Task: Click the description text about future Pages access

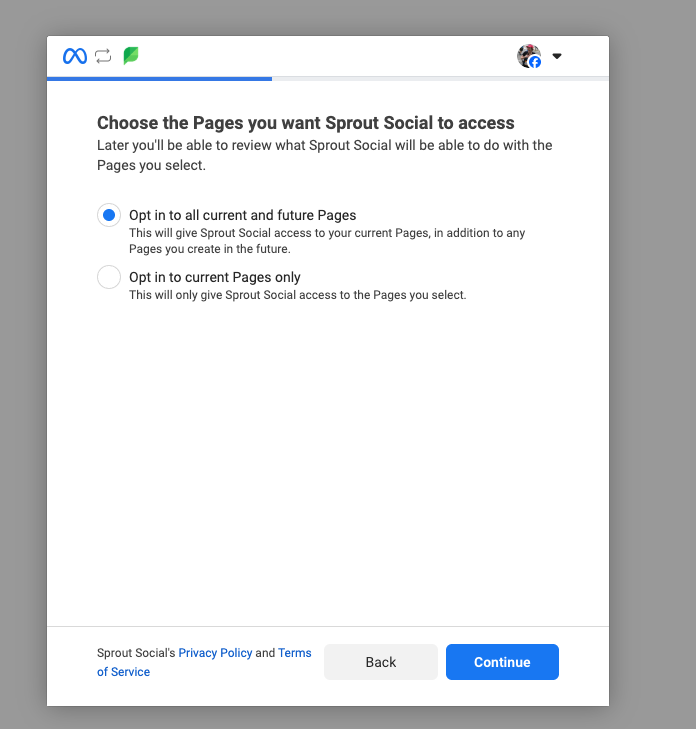Action: point(327,241)
